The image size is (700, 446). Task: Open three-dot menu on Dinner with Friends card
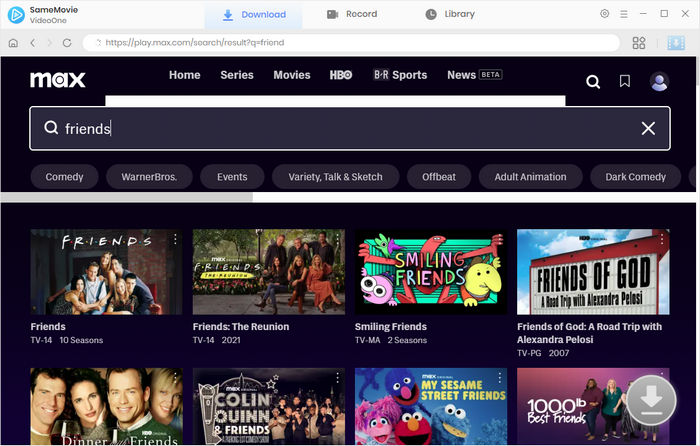pos(175,378)
